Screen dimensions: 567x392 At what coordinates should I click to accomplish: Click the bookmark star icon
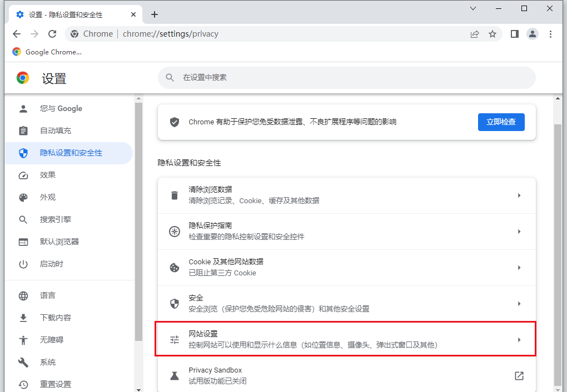[493, 34]
